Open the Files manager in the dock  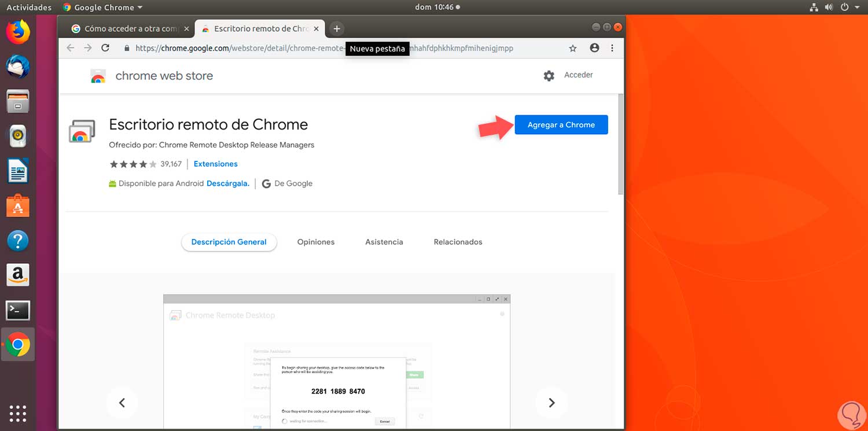(18, 102)
